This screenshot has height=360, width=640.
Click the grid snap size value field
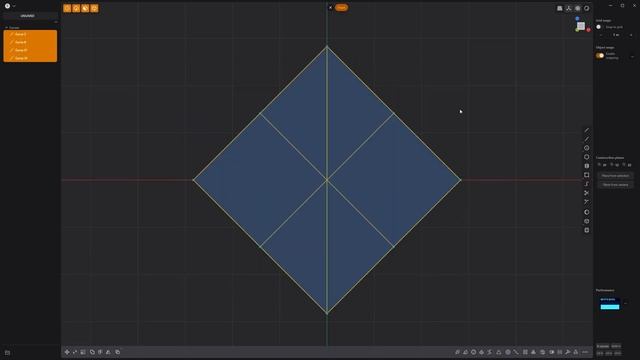coord(616,35)
